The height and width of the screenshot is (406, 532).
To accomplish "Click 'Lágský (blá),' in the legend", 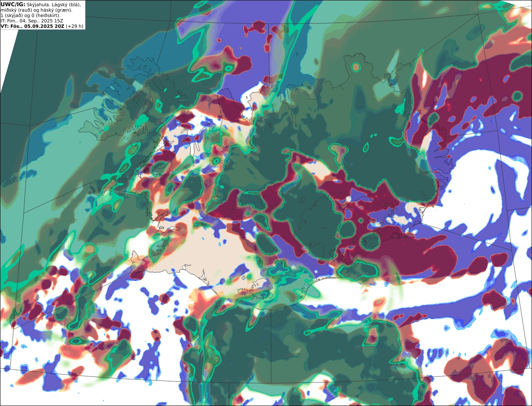I will [x=66, y=4].
